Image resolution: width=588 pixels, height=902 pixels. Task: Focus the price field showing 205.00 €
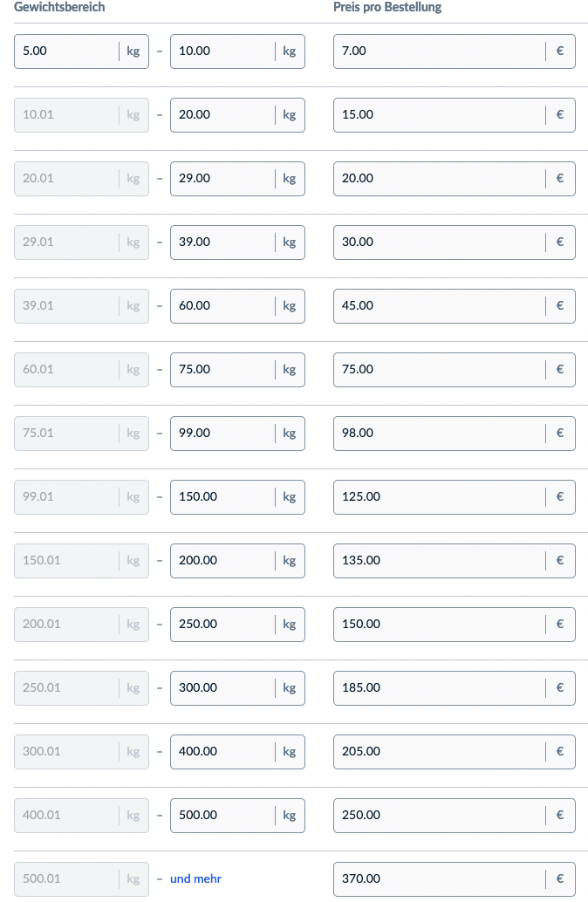[x=439, y=751]
